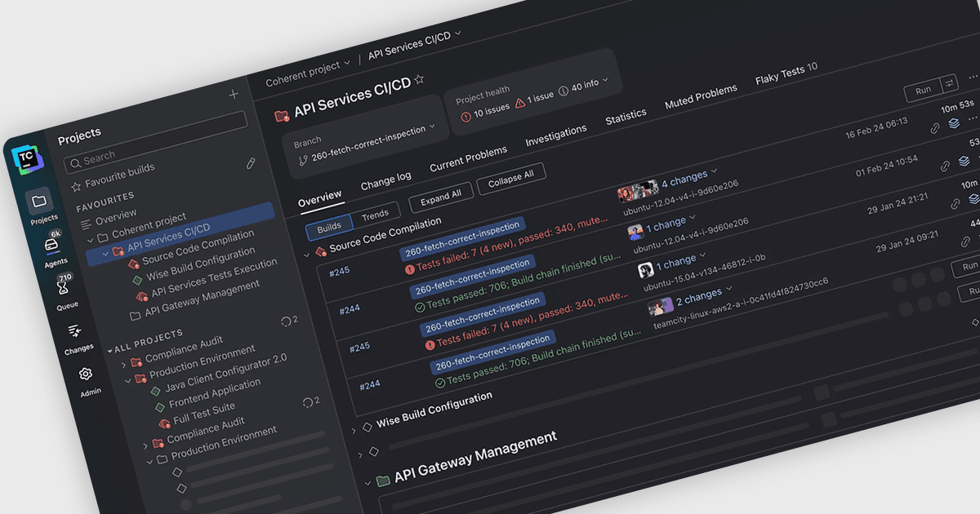The image size is (980, 514).
Task: Click the layers icon in the 16 Feb 24 row
Action: pyautogui.click(x=954, y=125)
